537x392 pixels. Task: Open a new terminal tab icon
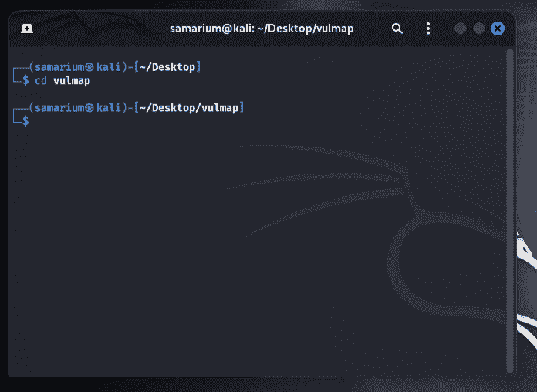(27, 29)
